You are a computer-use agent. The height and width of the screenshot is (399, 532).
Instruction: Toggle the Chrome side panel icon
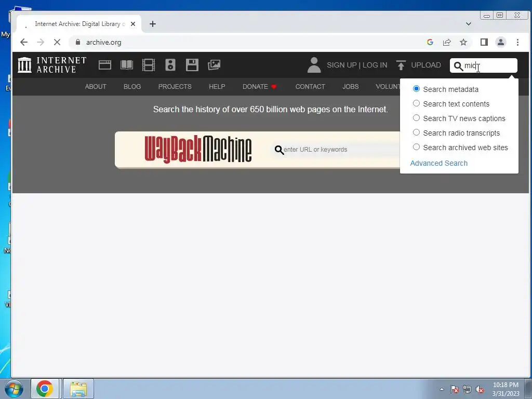tap(484, 42)
